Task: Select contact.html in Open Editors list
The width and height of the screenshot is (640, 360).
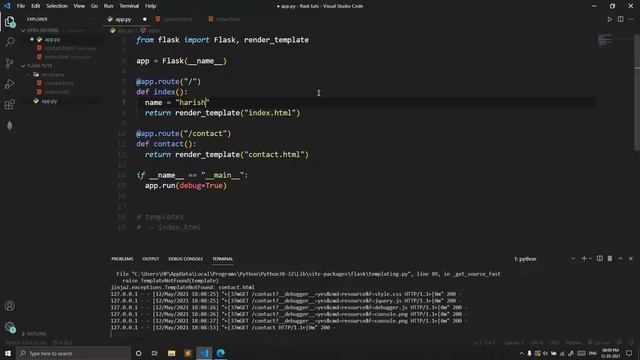Action: pos(60,48)
